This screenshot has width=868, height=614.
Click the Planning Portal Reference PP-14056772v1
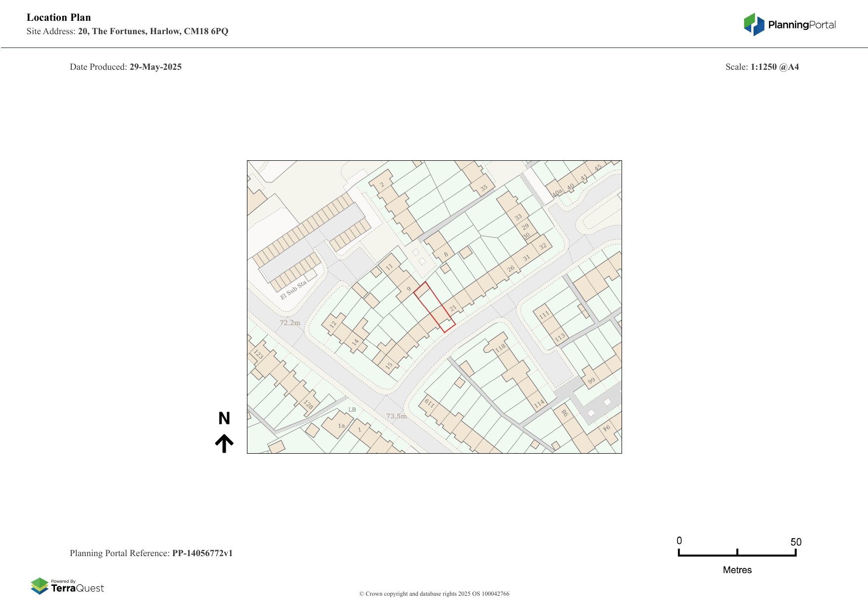(151, 553)
